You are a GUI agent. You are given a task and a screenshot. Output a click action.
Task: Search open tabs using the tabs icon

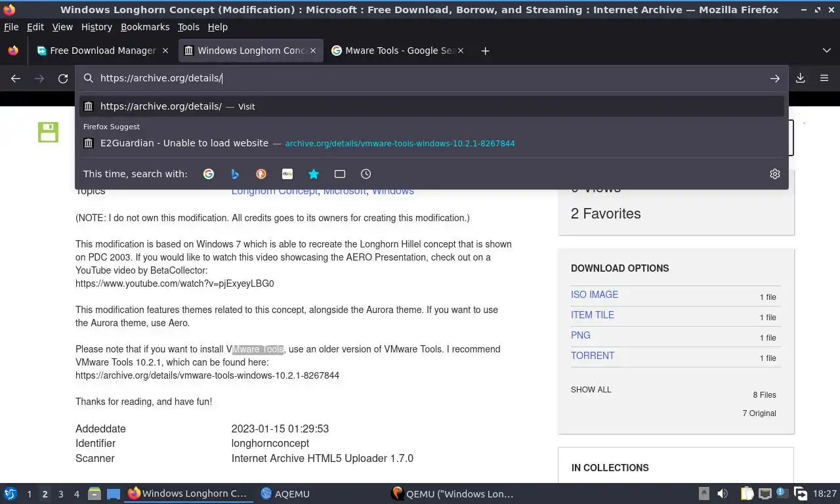[x=340, y=174]
